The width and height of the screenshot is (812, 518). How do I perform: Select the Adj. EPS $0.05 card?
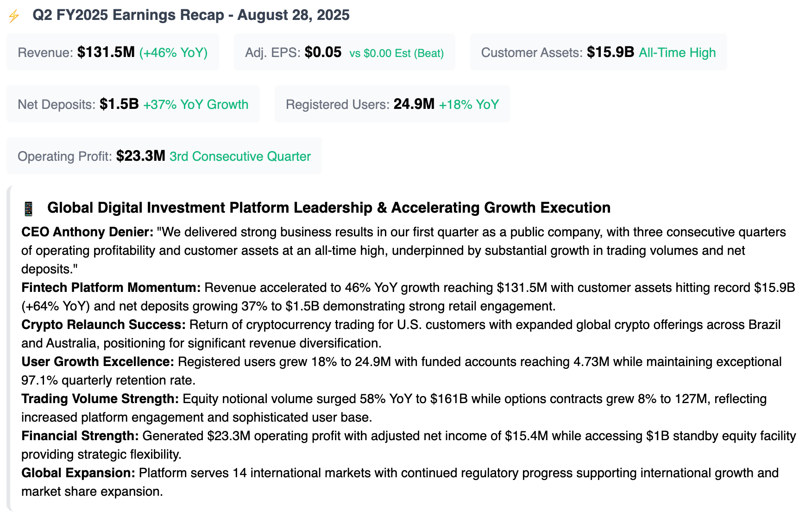(x=344, y=52)
